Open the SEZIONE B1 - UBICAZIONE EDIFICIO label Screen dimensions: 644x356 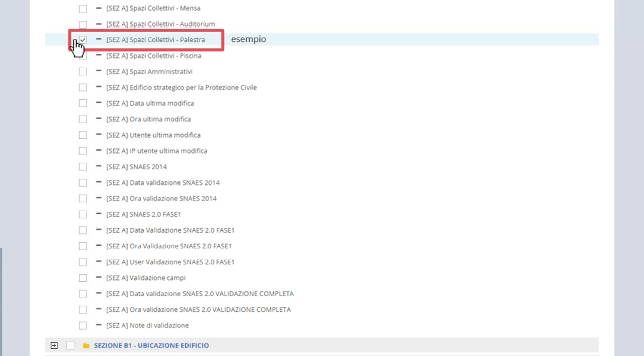pos(150,345)
